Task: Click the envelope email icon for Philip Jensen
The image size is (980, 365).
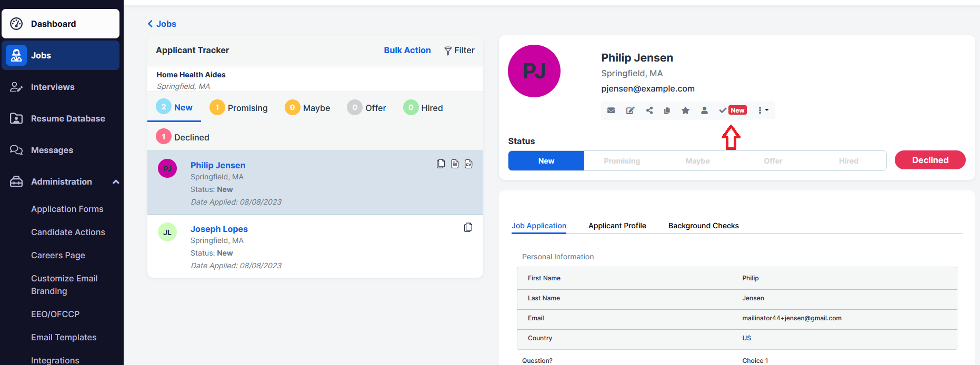Action: pyautogui.click(x=611, y=110)
